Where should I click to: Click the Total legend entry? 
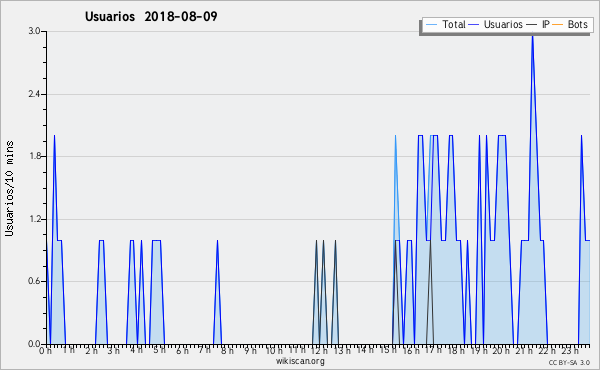(x=445, y=24)
